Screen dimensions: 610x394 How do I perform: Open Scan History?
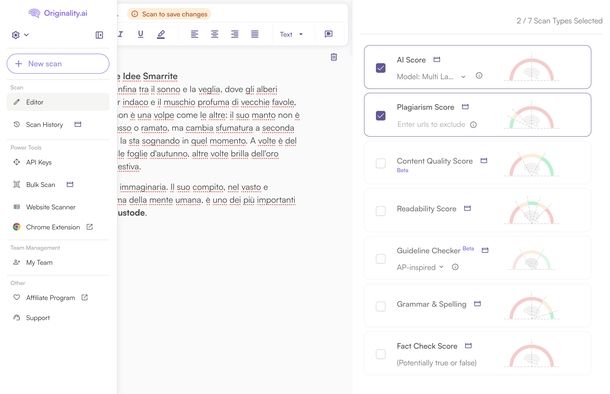[44, 124]
